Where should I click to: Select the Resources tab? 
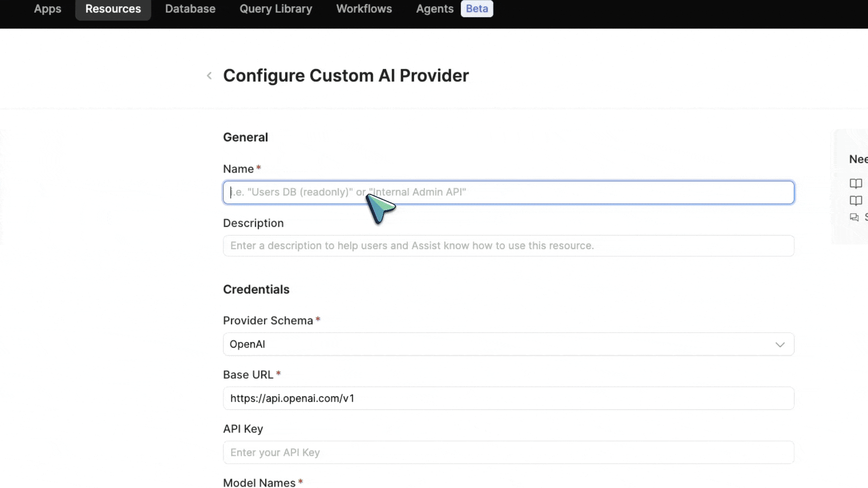[113, 9]
